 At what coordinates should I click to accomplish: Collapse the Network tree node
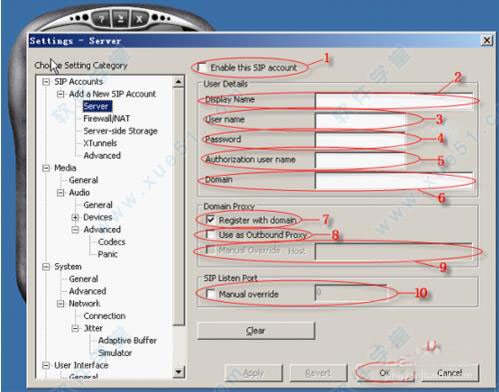point(60,304)
